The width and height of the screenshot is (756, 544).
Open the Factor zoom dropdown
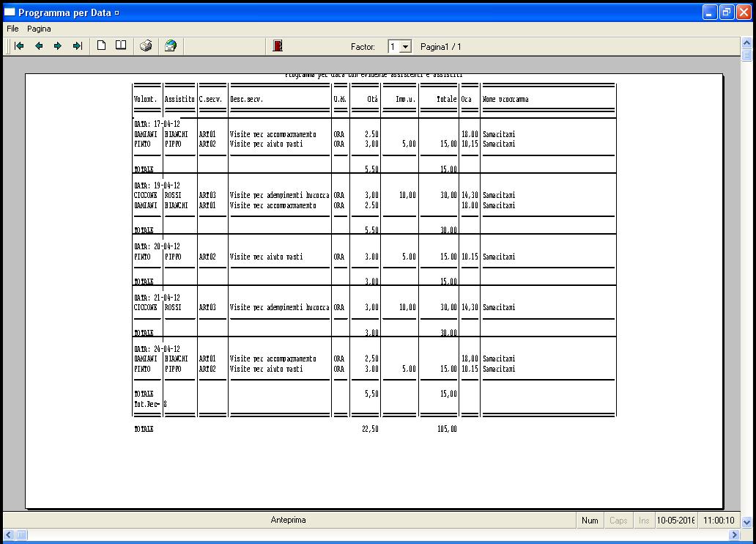(x=406, y=47)
